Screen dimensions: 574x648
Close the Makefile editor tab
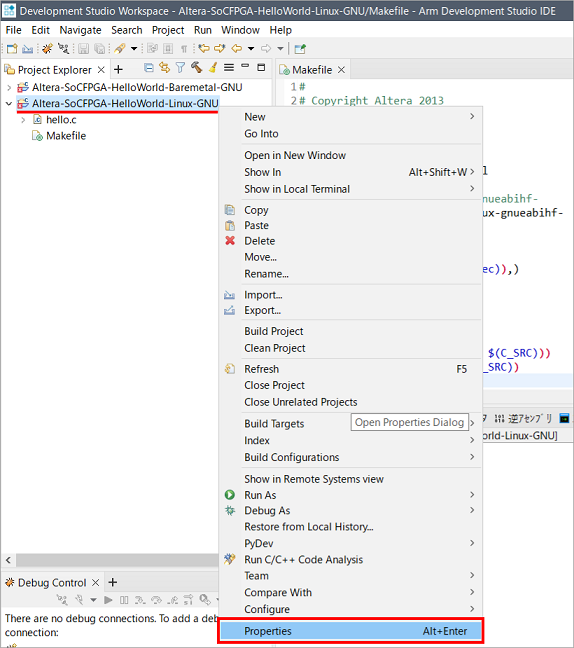pyautogui.click(x=341, y=70)
